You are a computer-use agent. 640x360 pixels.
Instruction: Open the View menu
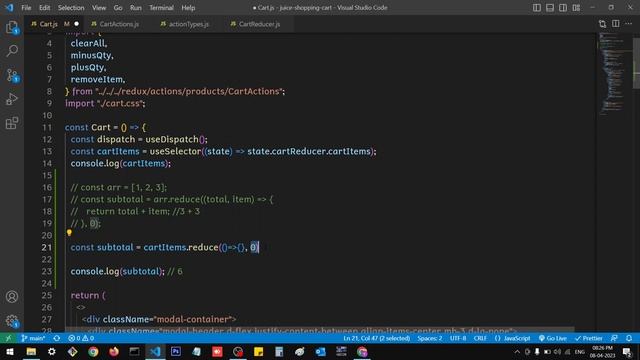(x=99, y=8)
